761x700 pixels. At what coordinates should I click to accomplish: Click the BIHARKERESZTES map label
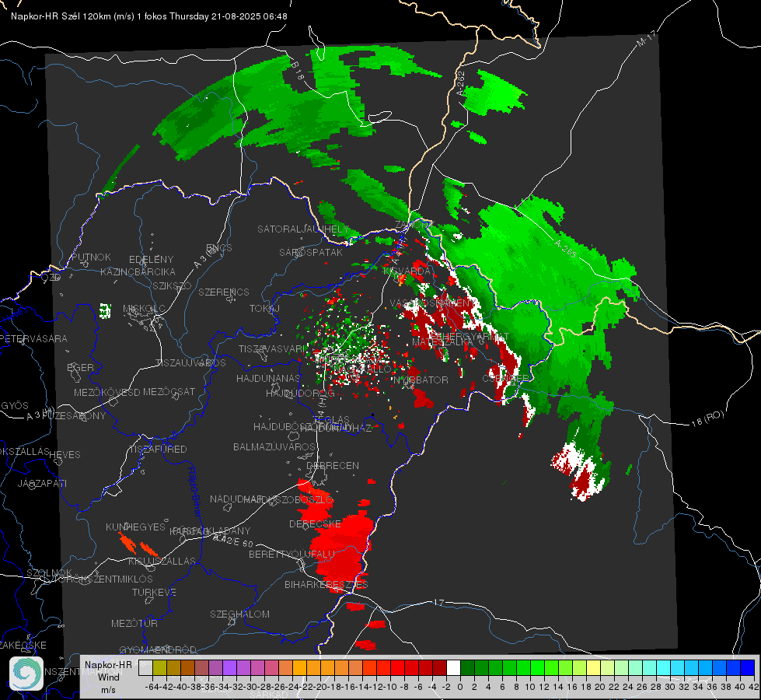coord(326,584)
